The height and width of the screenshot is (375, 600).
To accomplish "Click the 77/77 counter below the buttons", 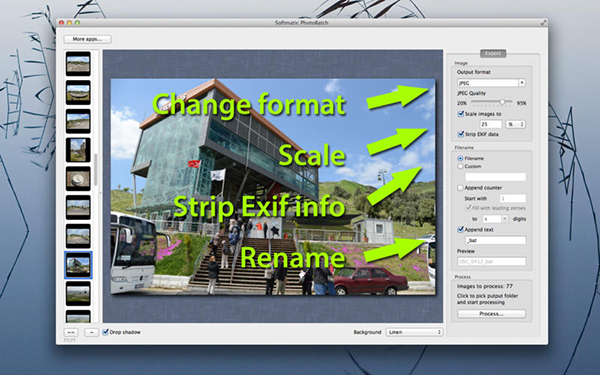I will (70, 340).
